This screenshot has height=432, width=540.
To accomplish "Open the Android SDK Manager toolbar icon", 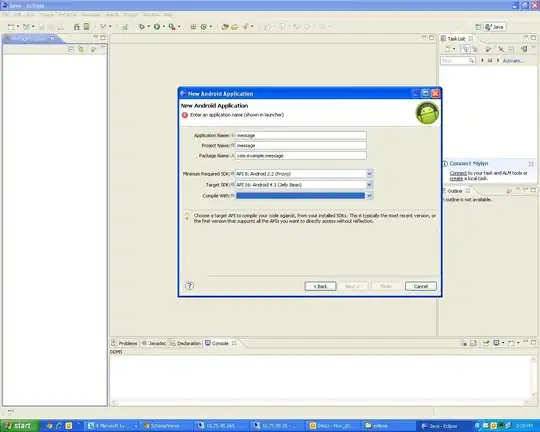I will 76,27.
